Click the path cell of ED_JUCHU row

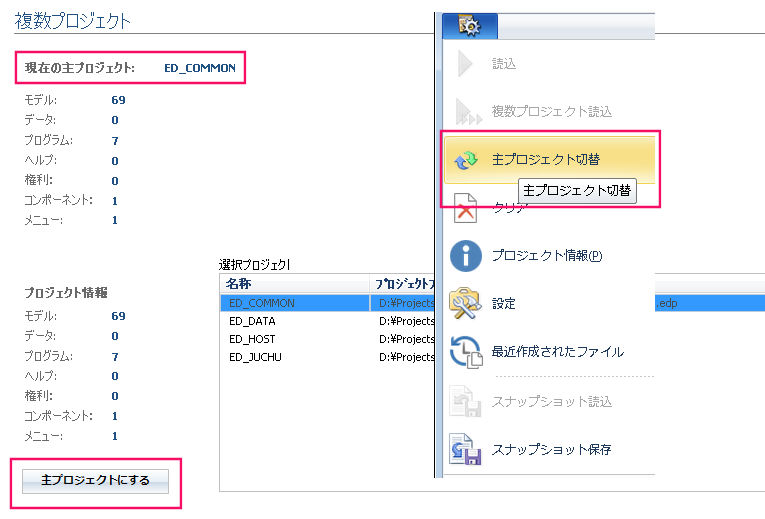(x=406, y=357)
